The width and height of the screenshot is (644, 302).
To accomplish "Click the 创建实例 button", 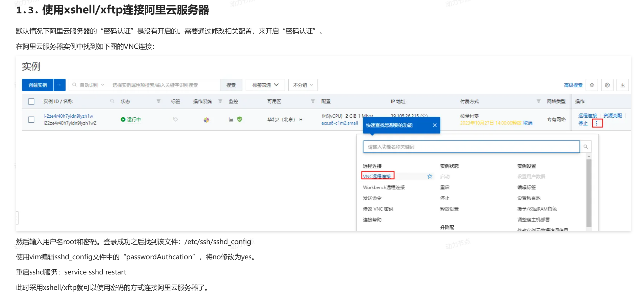I will [x=37, y=85].
